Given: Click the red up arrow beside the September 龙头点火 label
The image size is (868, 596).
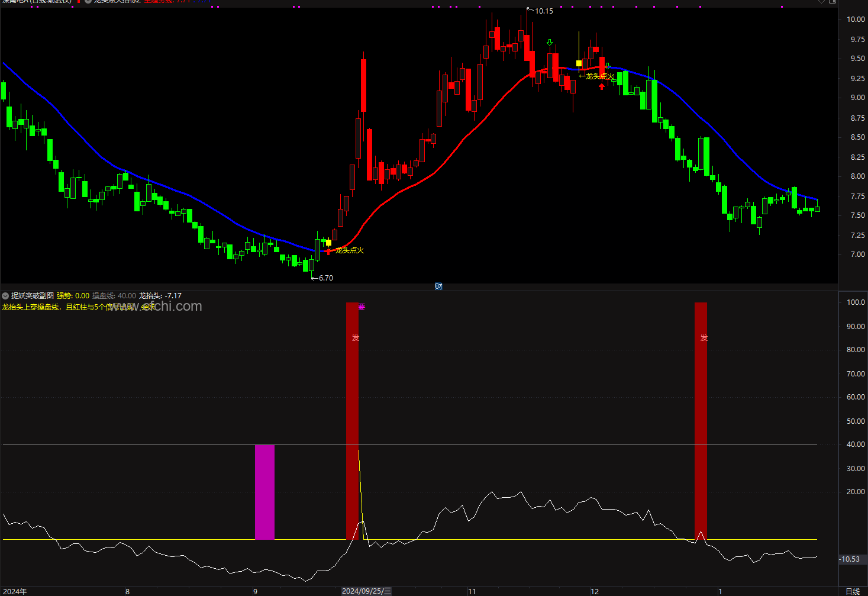Looking at the screenshot, I should (328, 251).
